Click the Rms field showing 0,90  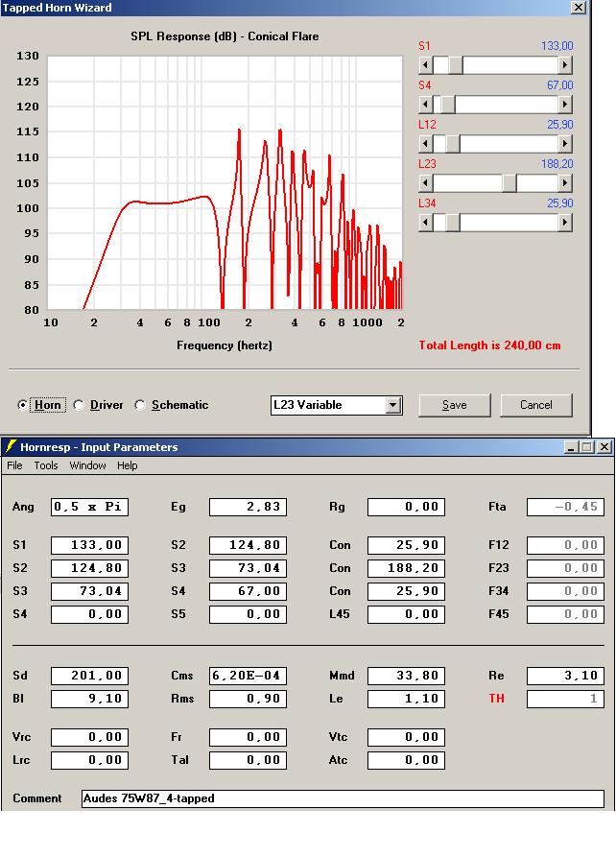(248, 699)
